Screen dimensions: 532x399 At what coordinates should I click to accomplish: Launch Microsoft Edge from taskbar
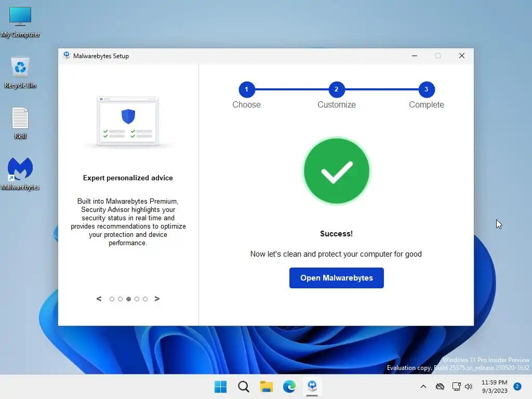click(289, 387)
